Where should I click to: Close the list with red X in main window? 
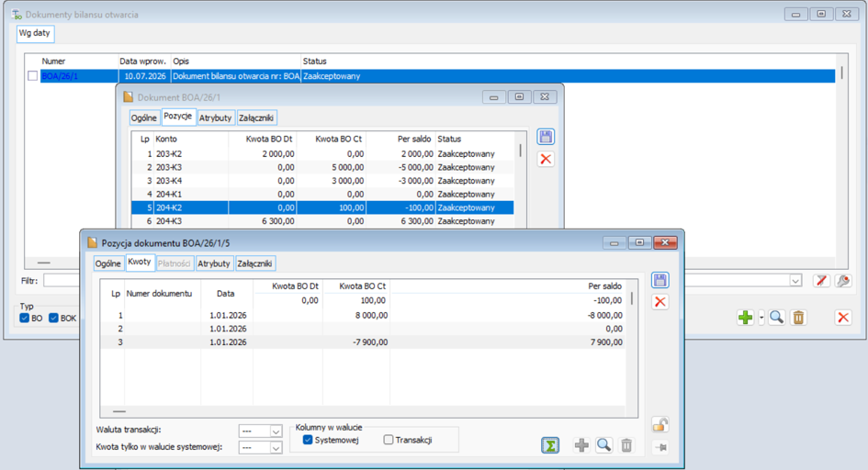coord(843,318)
